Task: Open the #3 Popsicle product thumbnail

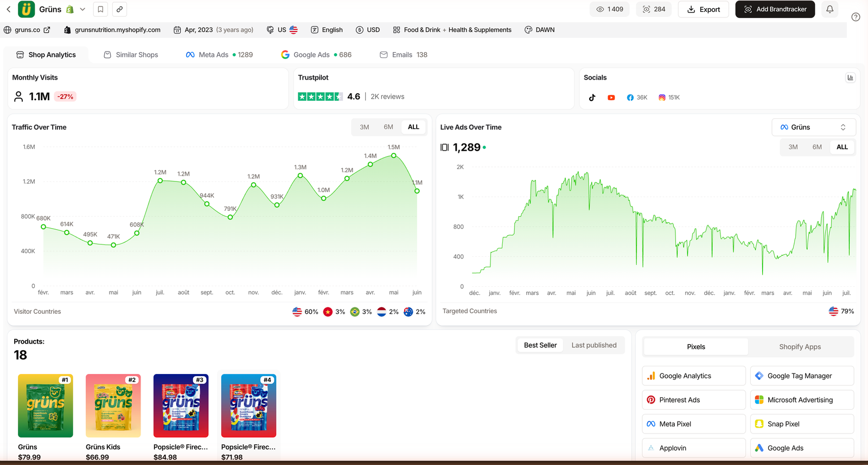Action: (x=181, y=405)
